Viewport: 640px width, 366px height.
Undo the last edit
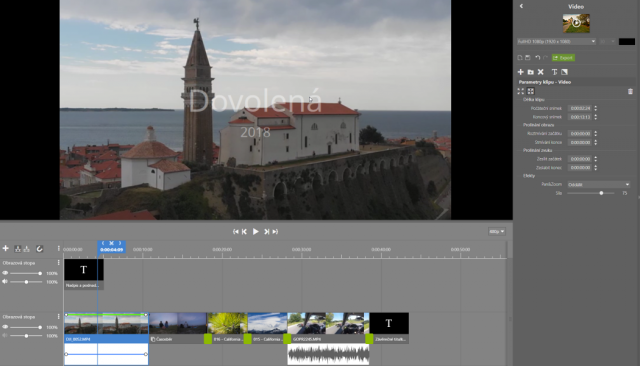(538, 58)
